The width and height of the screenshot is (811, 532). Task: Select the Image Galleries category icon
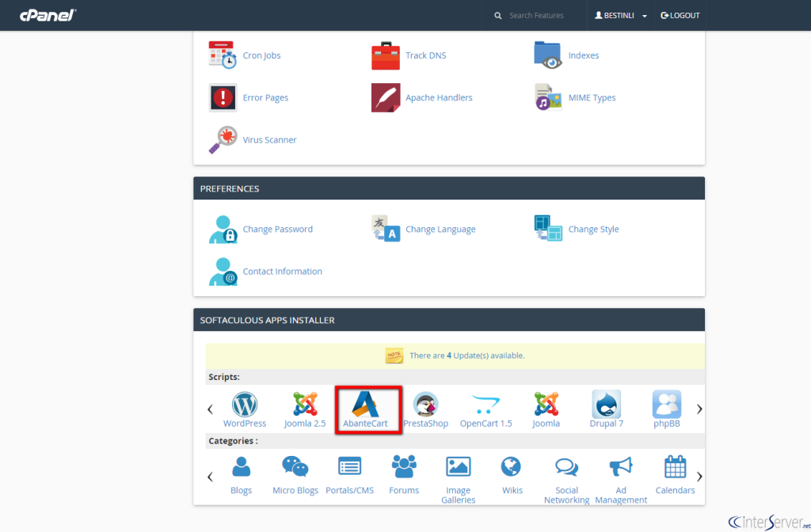[459, 467]
